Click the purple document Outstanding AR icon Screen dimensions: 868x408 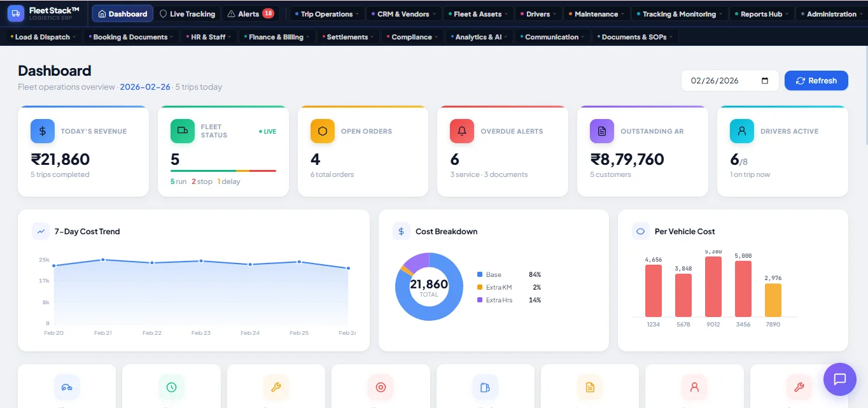(602, 131)
